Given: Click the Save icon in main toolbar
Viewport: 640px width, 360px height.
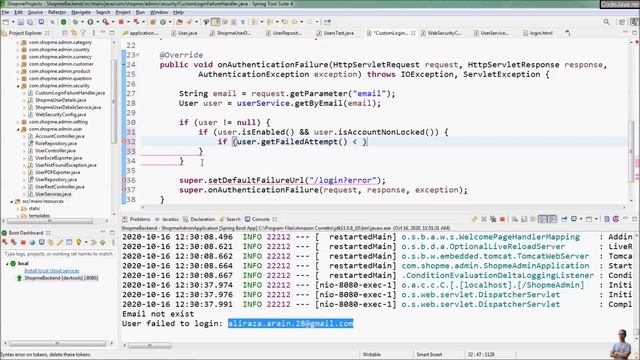Looking at the screenshot, I should coord(20,22).
